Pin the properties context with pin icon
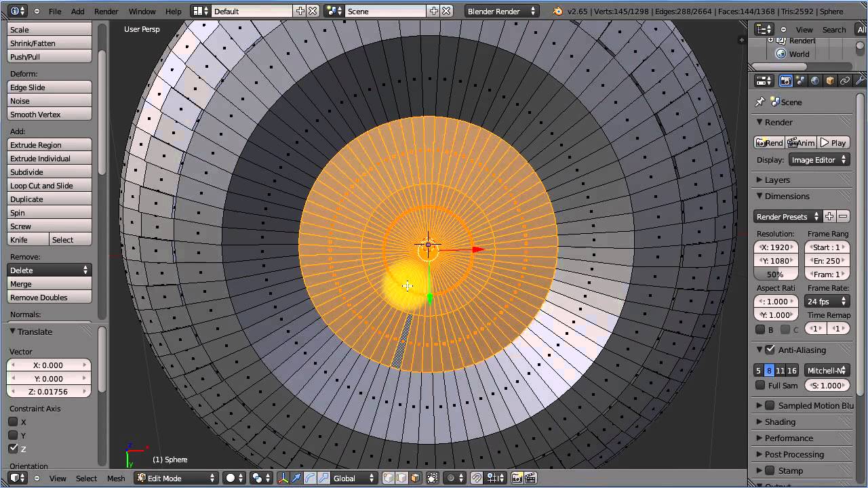Viewport: 868px width, 488px height. click(760, 102)
